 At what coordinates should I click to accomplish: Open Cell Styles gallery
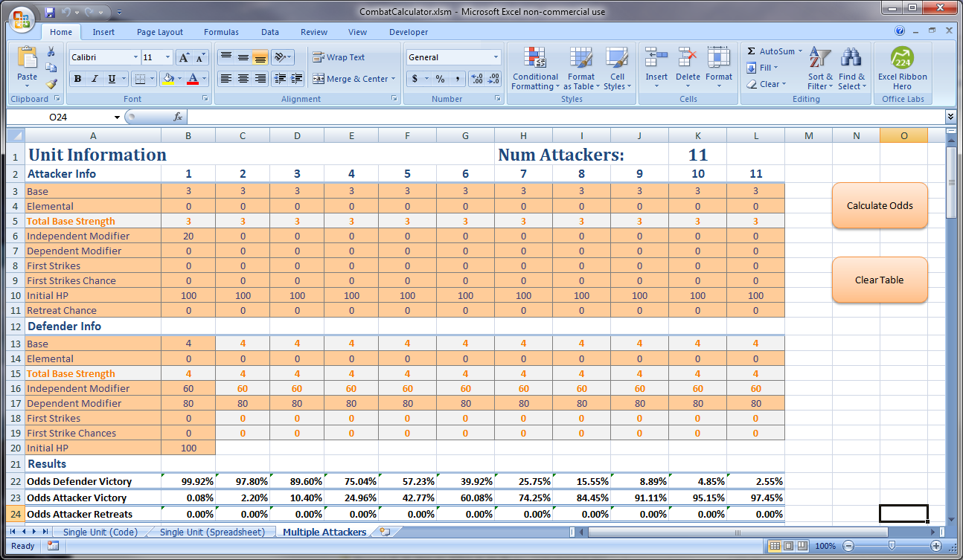click(617, 68)
